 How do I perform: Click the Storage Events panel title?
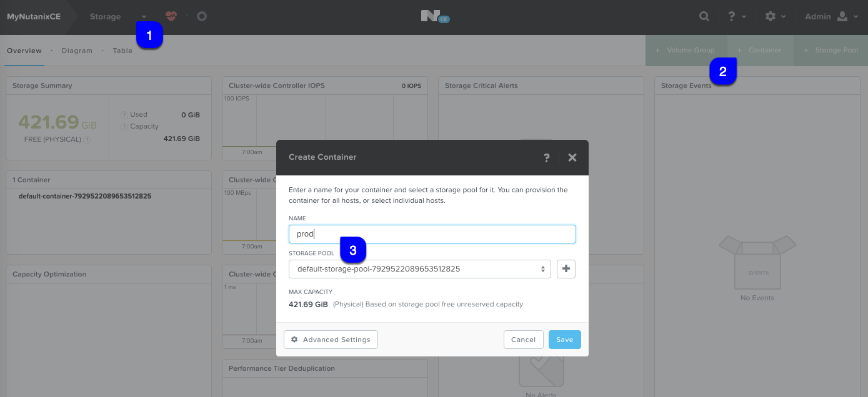pyautogui.click(x=686, y=86)
